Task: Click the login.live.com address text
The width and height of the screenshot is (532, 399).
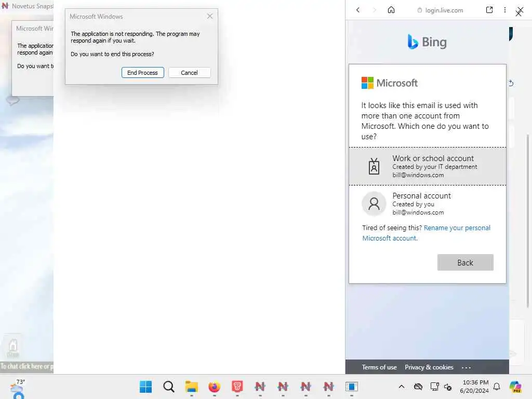Action: click(x=444, y=10)
